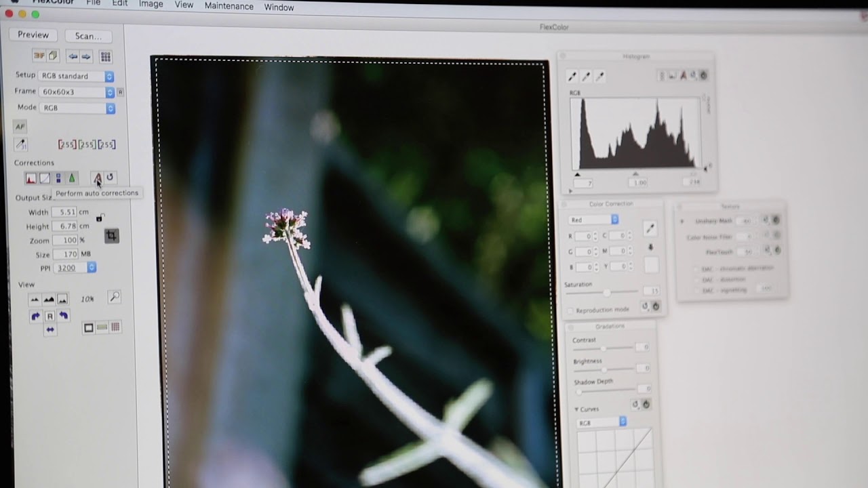The height and width of the screenshot is (488, 868).
Task: Toggle the Unsharp Mask on/off button
Action: pyautogui.click(x=775, y=220)
